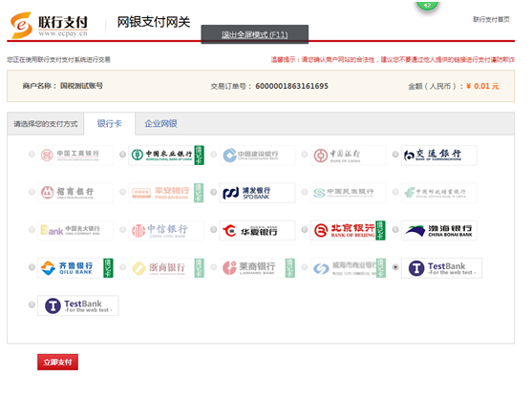Screen dimensions: 532x398
Task: Click the order number 6000001863161695
Action: (x=291, y=86)
